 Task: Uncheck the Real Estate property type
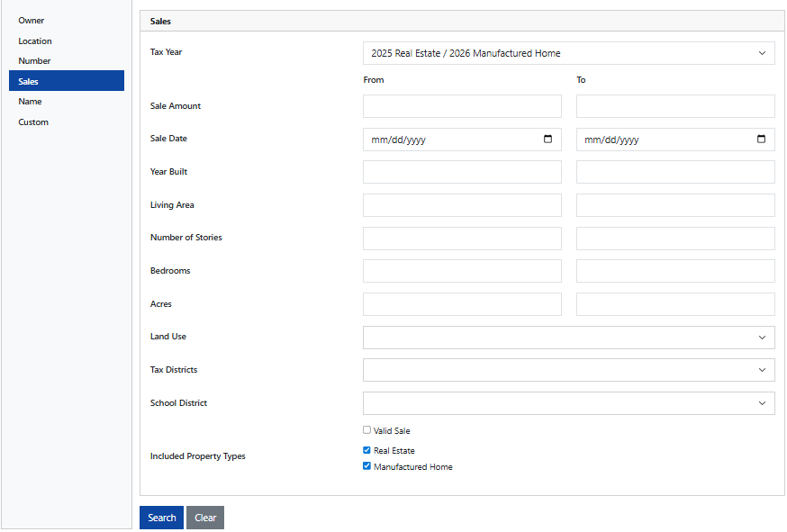[366, 450]
